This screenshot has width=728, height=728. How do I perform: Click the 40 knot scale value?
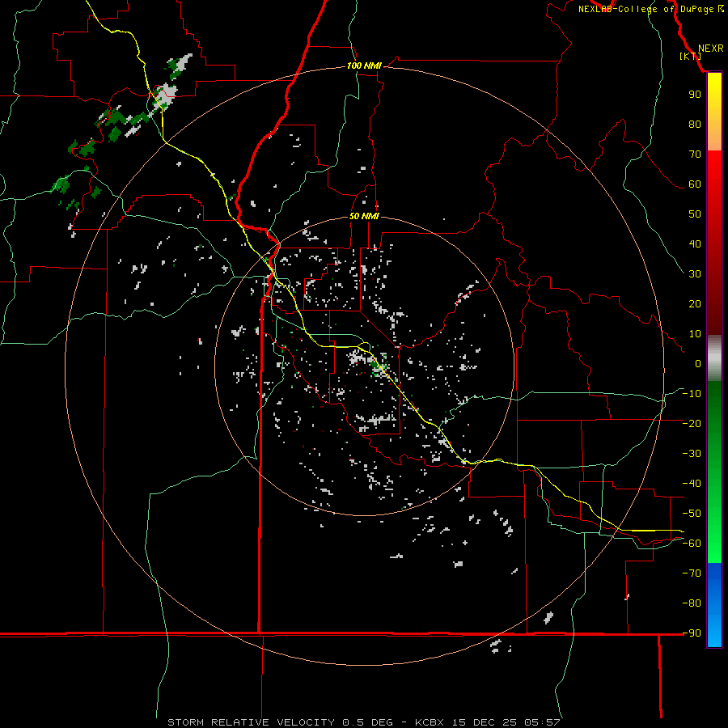click(695, 243)
